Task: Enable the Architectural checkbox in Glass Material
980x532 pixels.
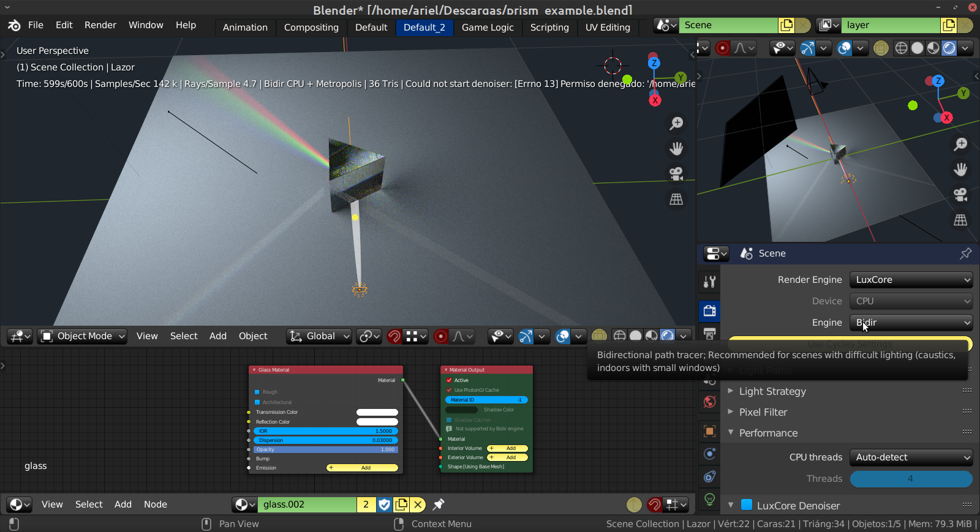Action: click(257, 402)
